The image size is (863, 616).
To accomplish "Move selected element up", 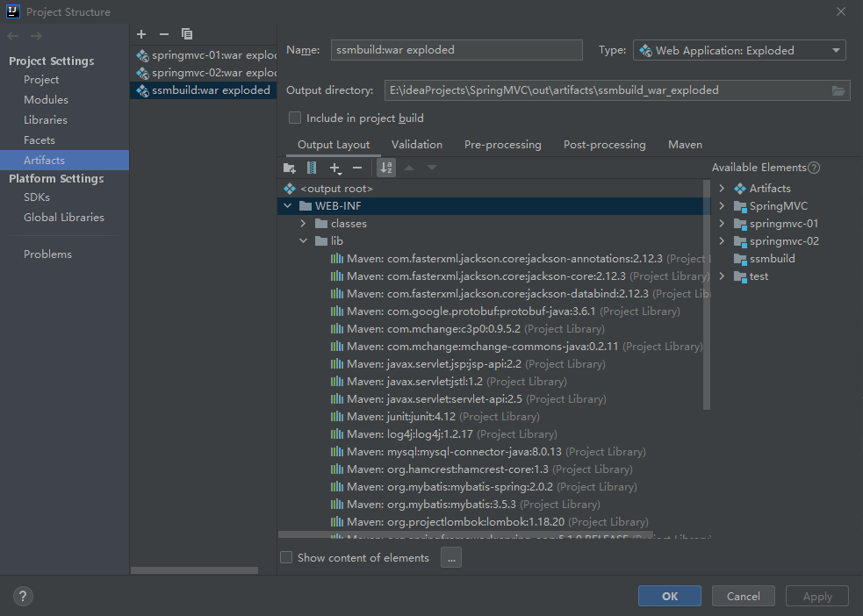I will (409, 168).
